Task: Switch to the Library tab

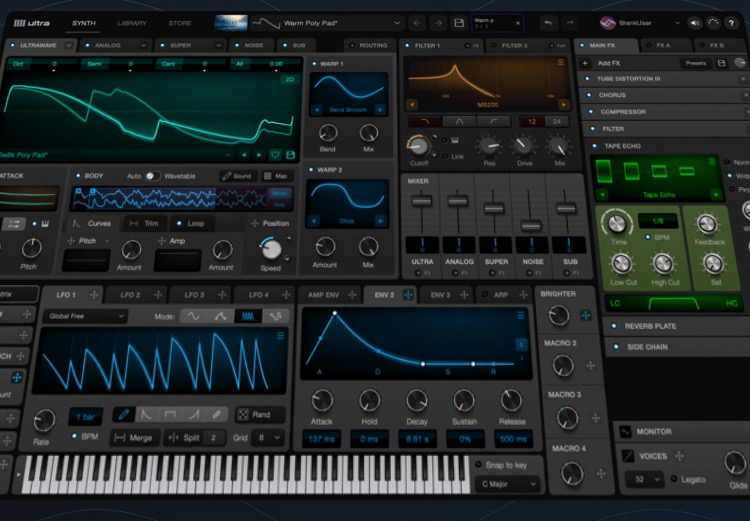Action: (131, 23)
